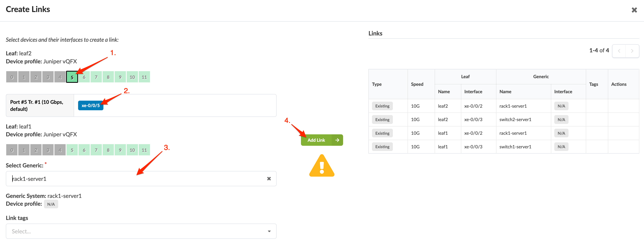This screenshot has width=644, height=245.
Task: Toggle selected port 5 on leaf2
Action: pyautogui.click(x=72, y=77)
